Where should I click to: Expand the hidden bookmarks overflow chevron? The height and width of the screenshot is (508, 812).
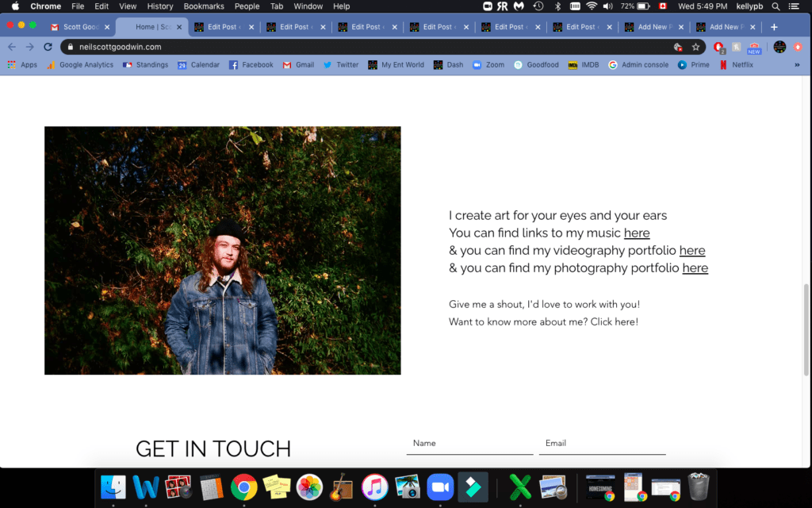[797, 65]
